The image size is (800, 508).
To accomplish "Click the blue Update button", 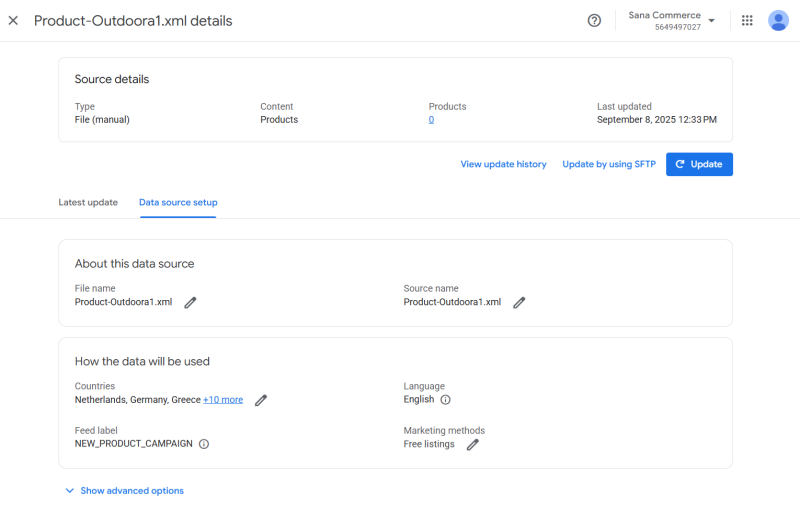I will [x=699, y=164].
